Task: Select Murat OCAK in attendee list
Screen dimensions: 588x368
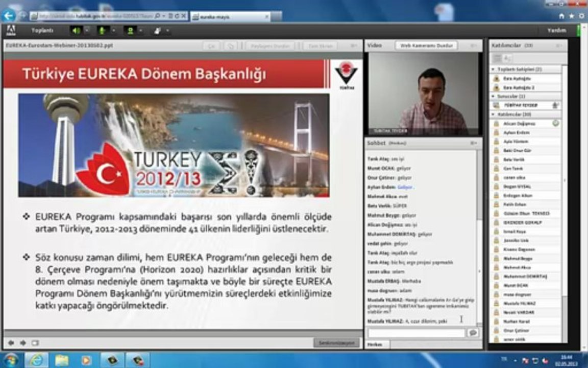Action: pos(525,286)
